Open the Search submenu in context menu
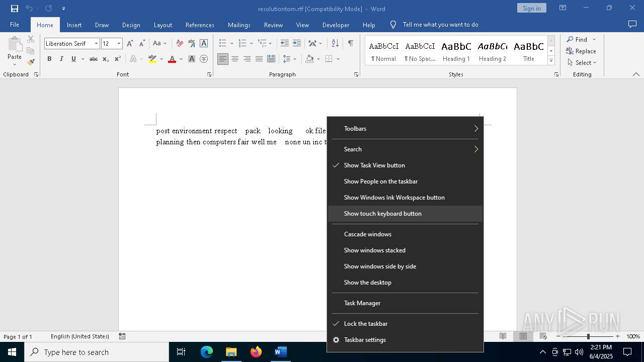The height and width of the screenshot is (362, 644). 405,149
